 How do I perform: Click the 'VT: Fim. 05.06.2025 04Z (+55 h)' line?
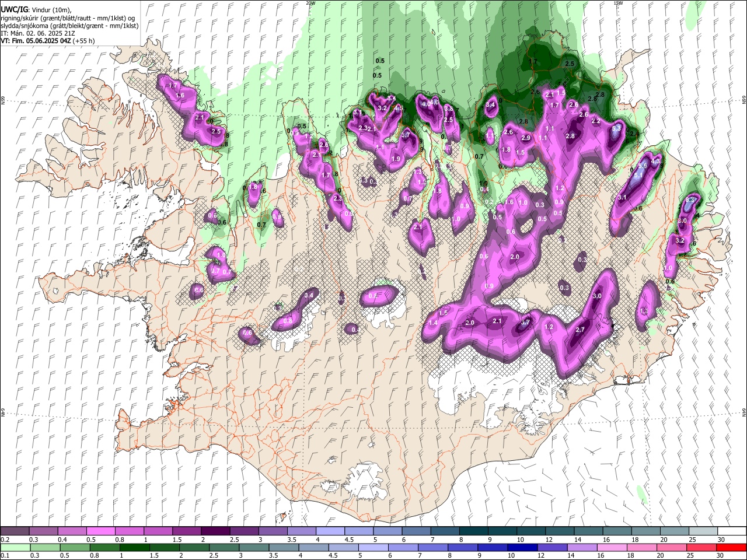(48, 41)
